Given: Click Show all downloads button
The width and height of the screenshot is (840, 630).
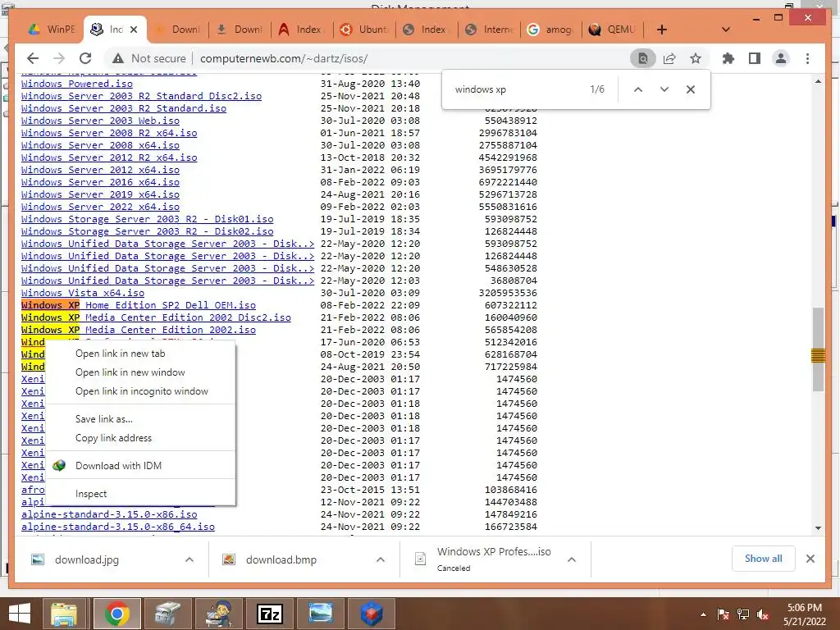Looking at the screenshot, I should (x=763, y=558).
